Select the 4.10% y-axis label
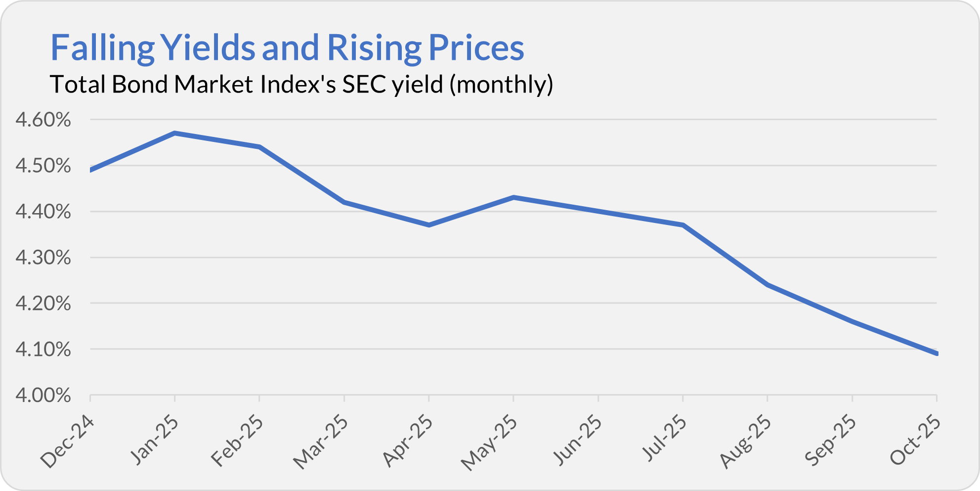980x491 pixels. tap(43, 350)
